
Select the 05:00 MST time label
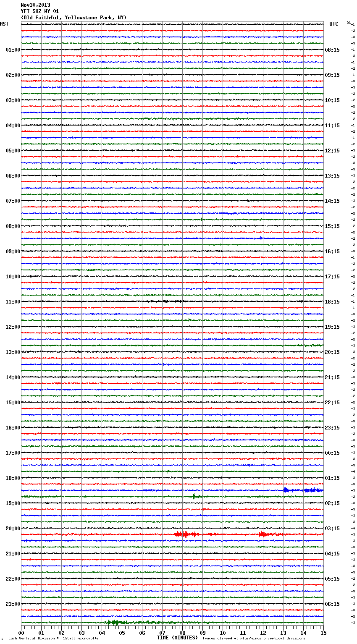click(x=13, y=151)
